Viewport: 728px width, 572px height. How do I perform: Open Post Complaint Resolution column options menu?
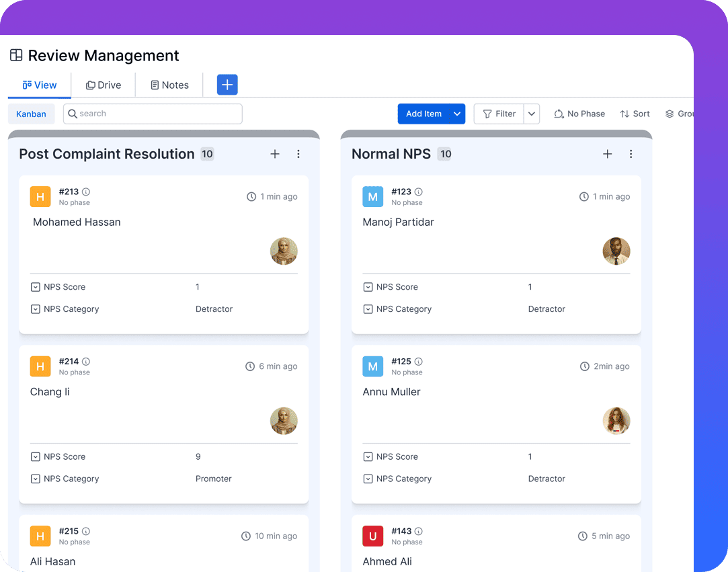(298, 154)
